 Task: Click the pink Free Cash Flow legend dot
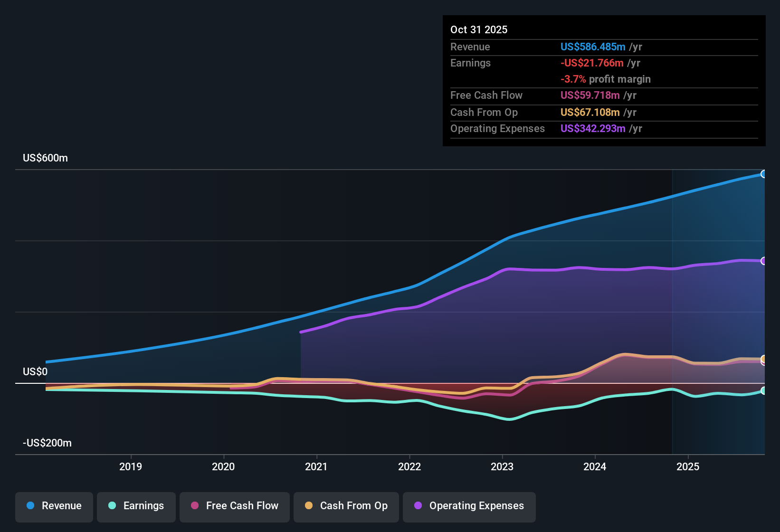[x=194, y=506]
